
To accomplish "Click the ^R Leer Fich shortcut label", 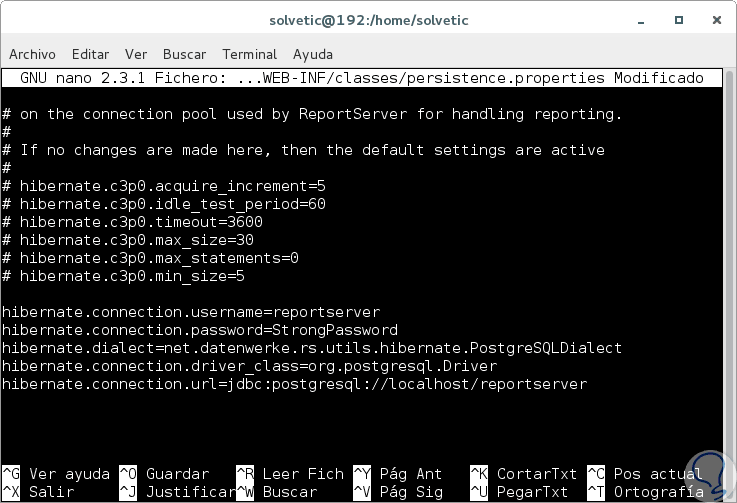I will [290, 474].
